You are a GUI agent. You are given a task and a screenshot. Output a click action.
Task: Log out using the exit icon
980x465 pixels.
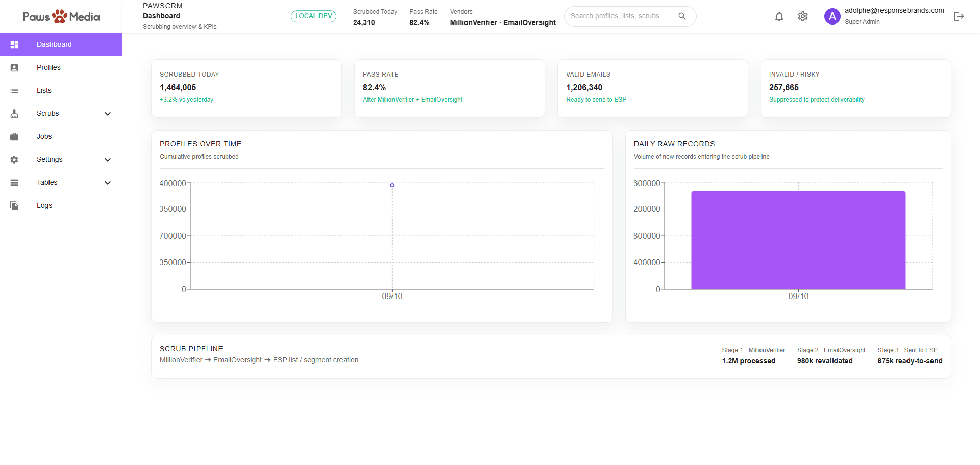point(959,16)
